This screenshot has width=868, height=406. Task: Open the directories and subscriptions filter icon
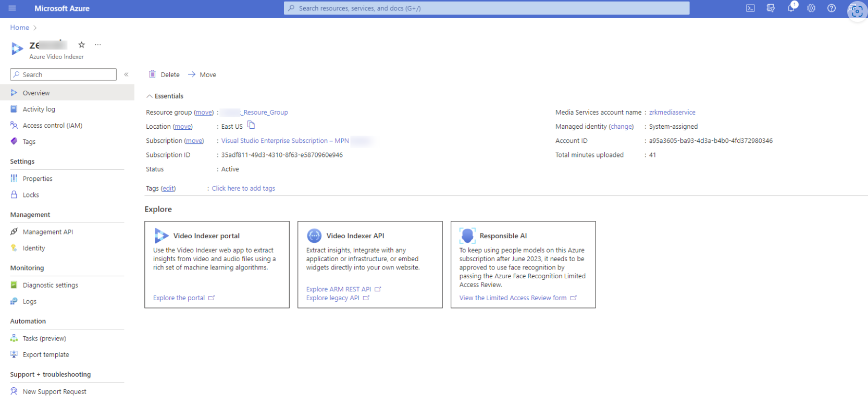[x=771, y=8]
